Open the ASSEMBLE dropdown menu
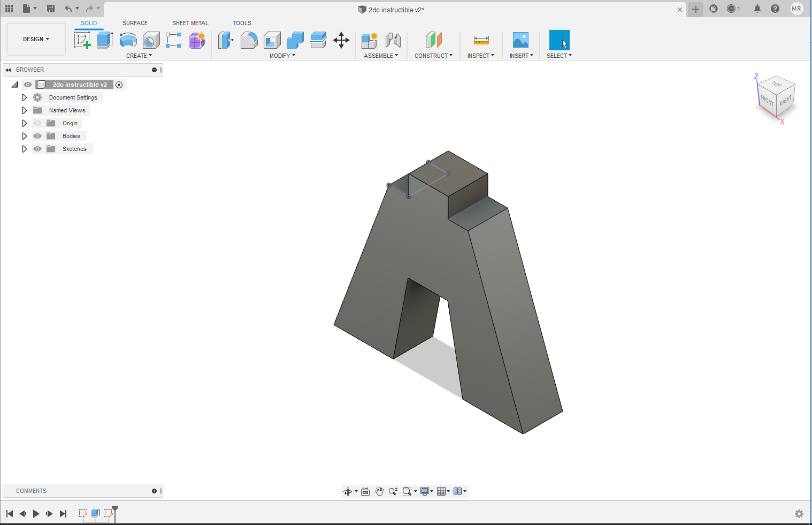The height and width of the screenshot is (525, 812). tap(381, 56)
